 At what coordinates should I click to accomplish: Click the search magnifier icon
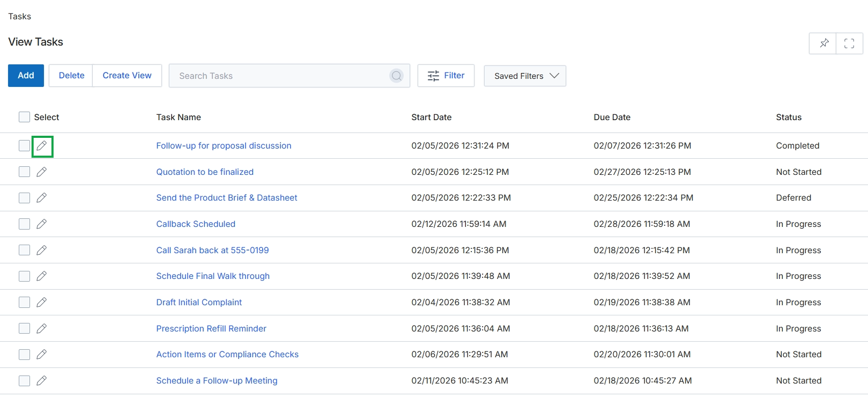click(x=397, y=76)
